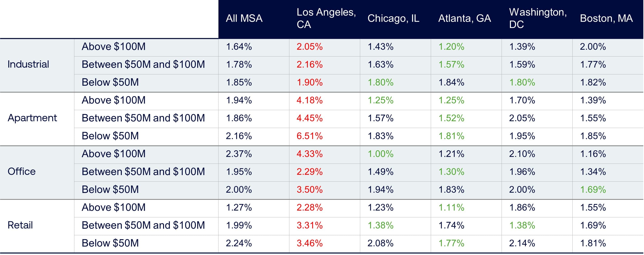Select the red 4.45% apartment cell
The height and width of the screenshot is (255, 644).
click(309, 118)
